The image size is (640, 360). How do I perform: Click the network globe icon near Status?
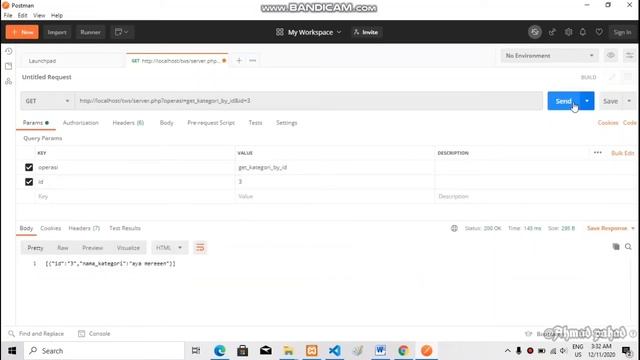click(454, 228)
